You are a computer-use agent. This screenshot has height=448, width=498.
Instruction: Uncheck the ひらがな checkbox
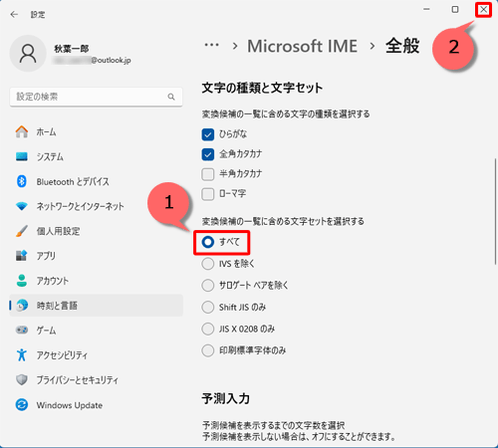[x=208, y=134]
